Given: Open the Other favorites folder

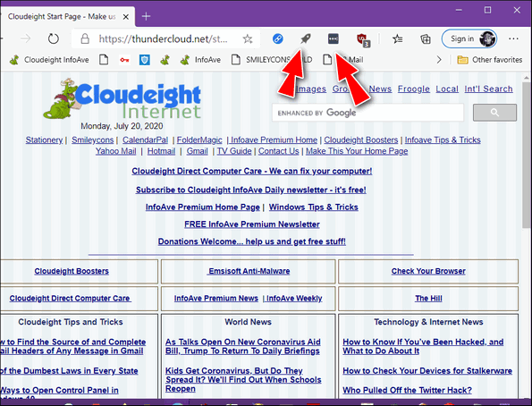Looking at the screenshot, I should coord(490,60).
